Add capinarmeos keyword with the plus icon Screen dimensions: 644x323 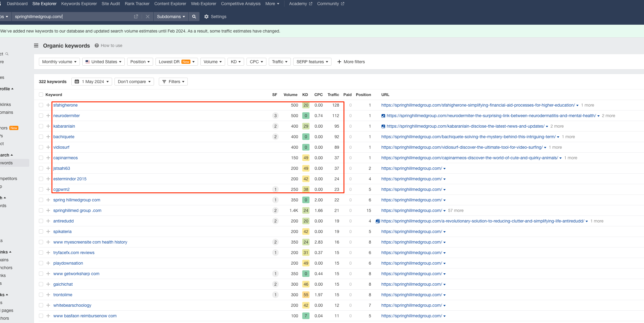pyautogui.click(x=48, y=158)
